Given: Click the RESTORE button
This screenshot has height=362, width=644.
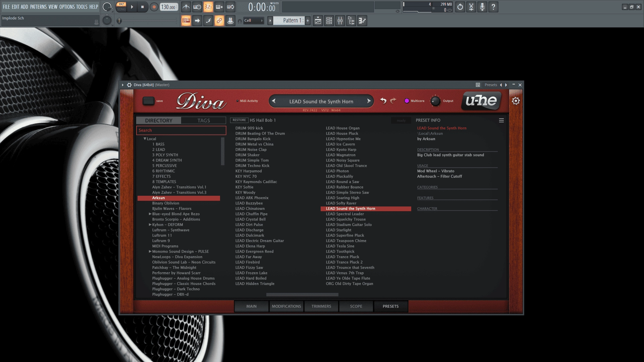Looking at the screenshot, I should 239,120.
